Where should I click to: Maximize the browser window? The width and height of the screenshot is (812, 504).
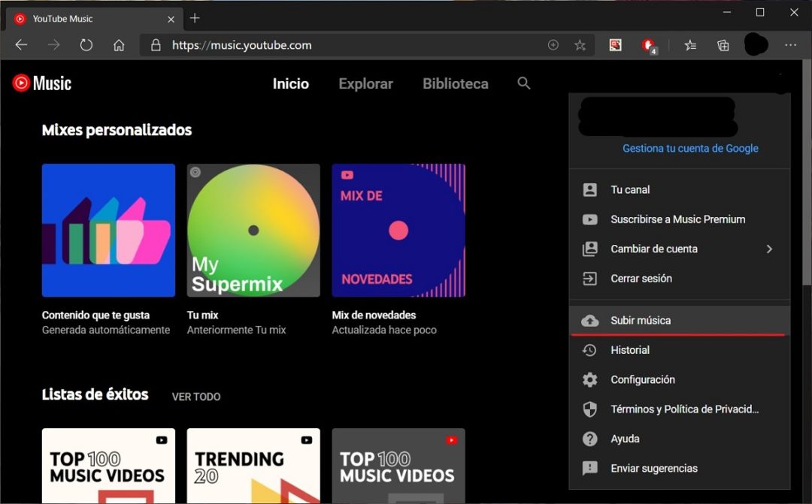tap(759, 13)
